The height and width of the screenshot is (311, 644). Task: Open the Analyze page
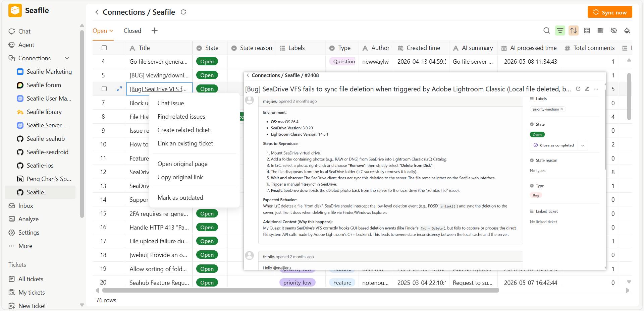pyautogui.click(x=28, y=219)
